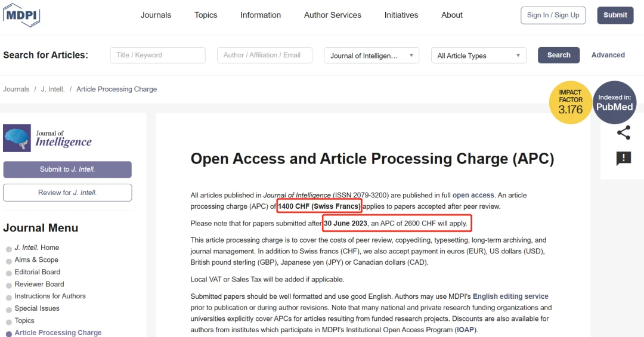644x337 pixels.
Task: Click the open access link in text
Action: (x=473, y=195)
